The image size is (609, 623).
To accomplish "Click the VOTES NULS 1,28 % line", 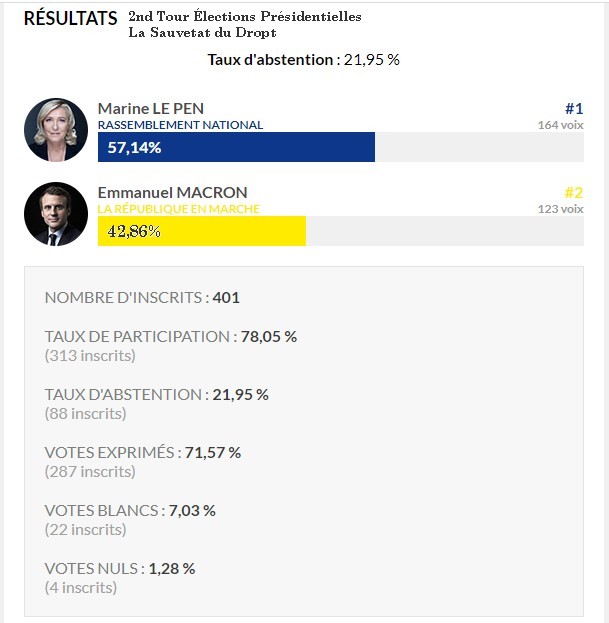I will coord(120,568).
